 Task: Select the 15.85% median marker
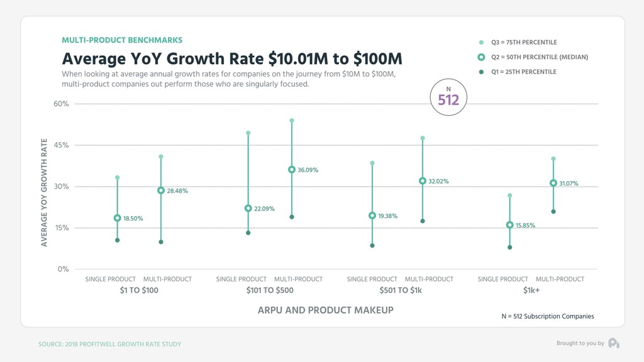509,225
